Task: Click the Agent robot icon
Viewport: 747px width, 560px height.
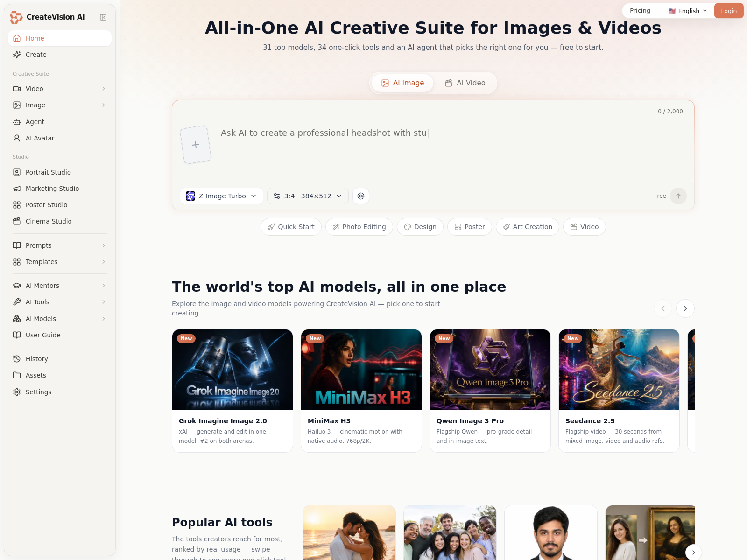Action: (x=17, y=122)
